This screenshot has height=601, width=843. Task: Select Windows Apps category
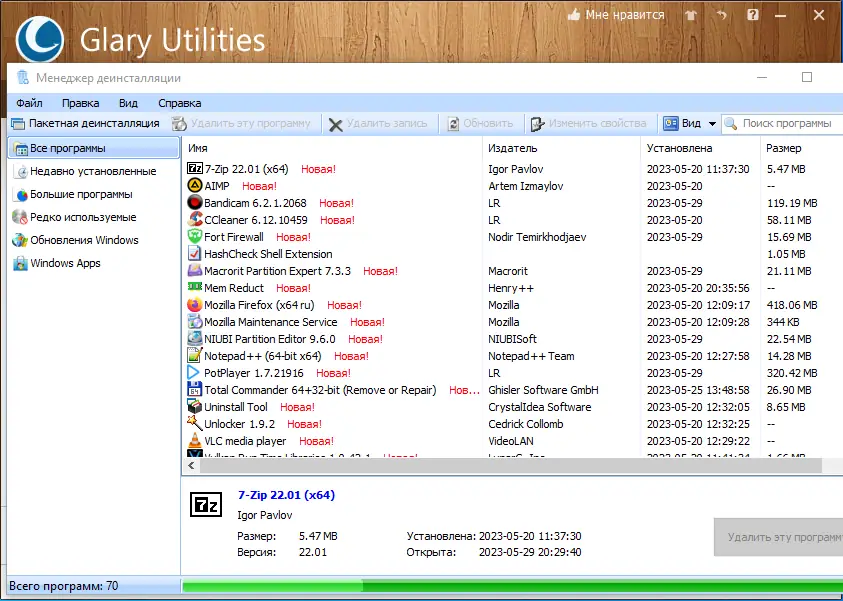coord(94,263)
